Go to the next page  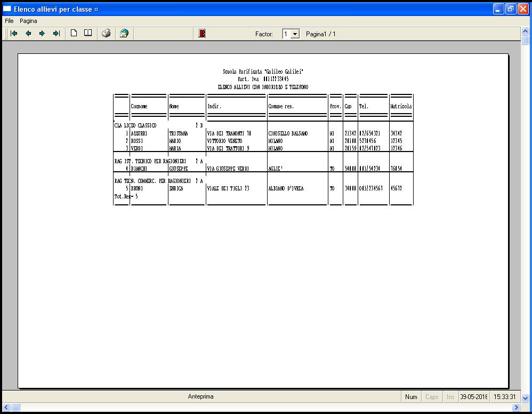(x=42, y=33)
